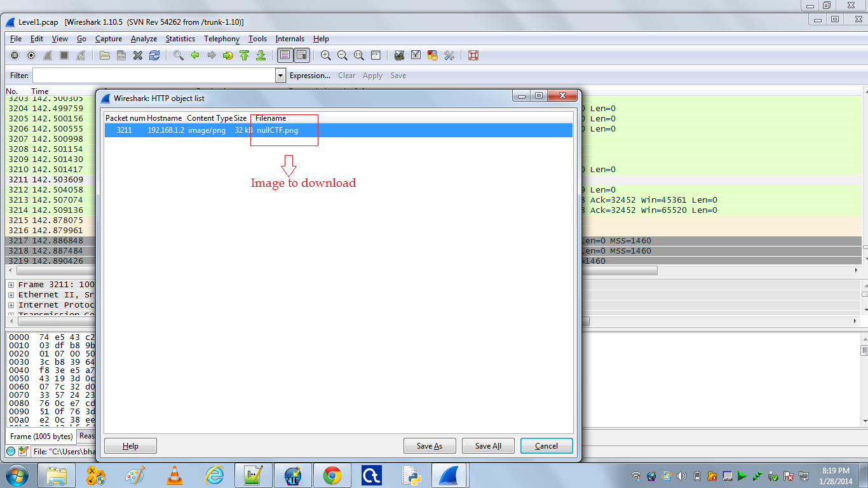
Task: Stop the running capture icon
Action: click(x=64, y=55)
